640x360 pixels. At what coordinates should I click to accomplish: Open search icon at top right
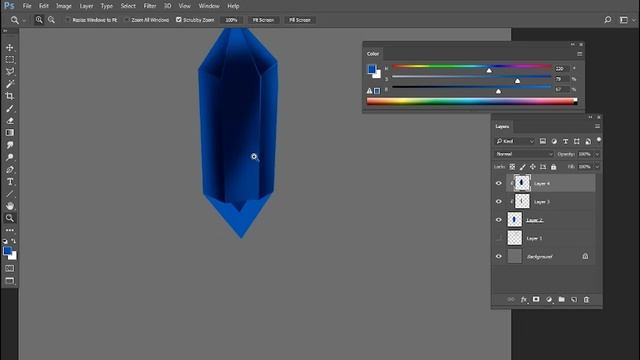pos(608,20)
